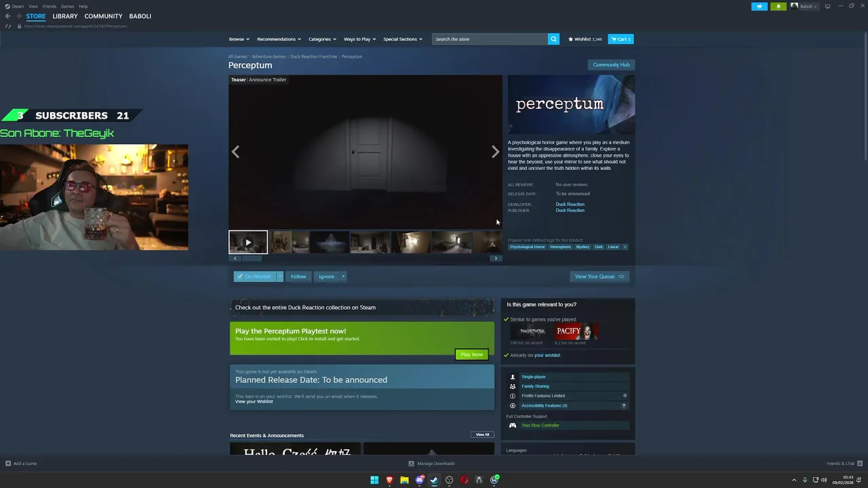Select the Psychological Horror tag
The height and width of the screenshot is (488, 868).
coord(528,247)
